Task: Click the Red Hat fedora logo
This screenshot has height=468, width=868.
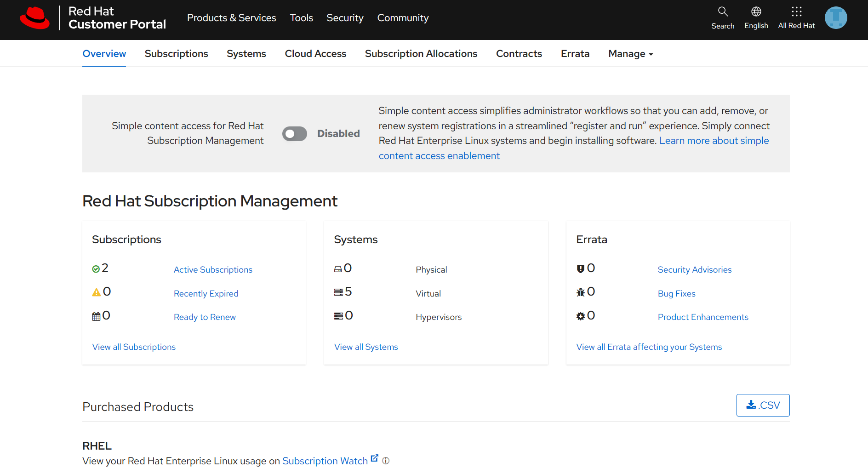Action: click(34, 18)
